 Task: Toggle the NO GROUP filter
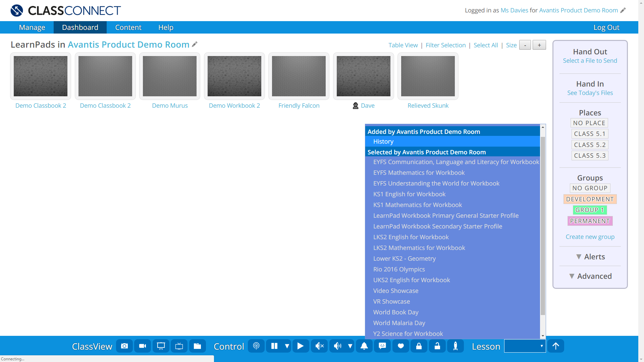pos(590,188)
